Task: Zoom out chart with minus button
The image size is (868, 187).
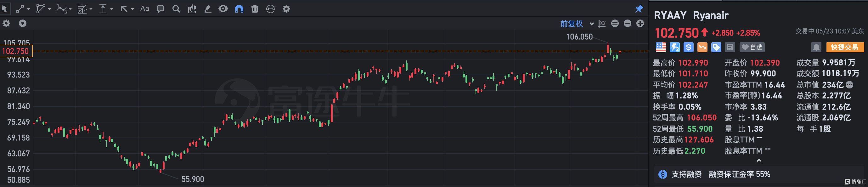Action: click(628, 23)
